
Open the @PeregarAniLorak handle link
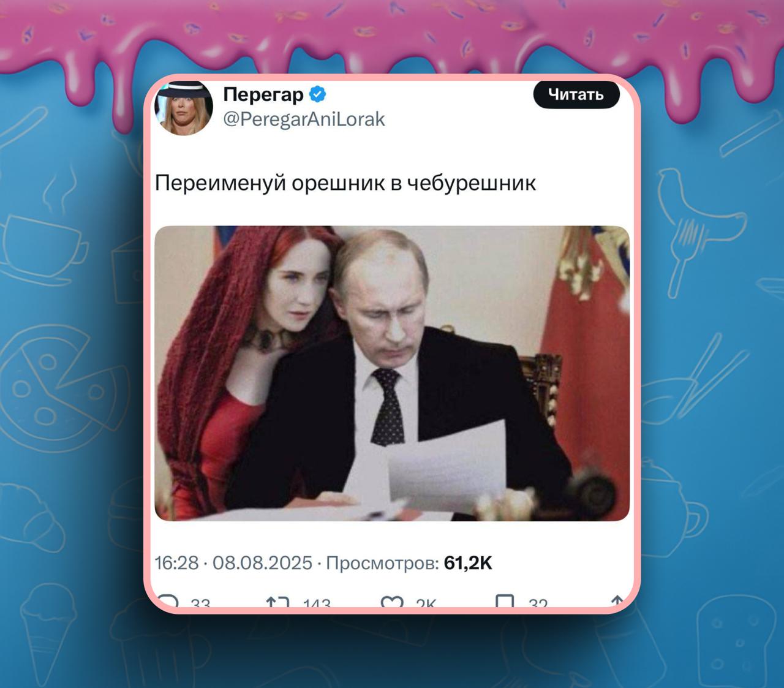point(304,119)
